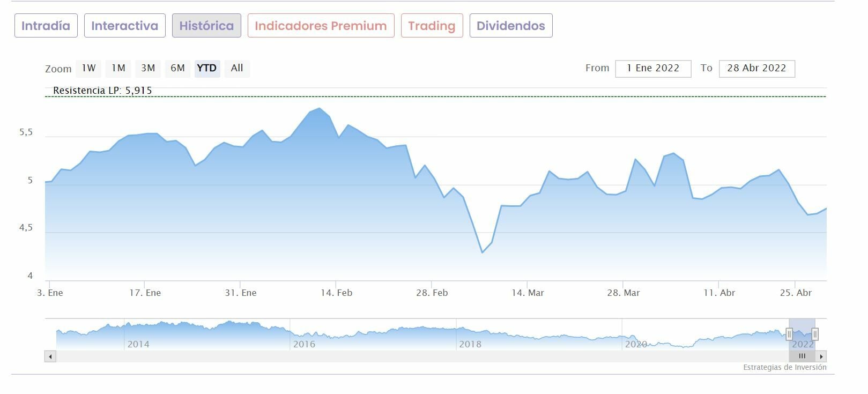Screen dimensions: 868x394
Task: Edit the To date field
Action: pos(756,68)
